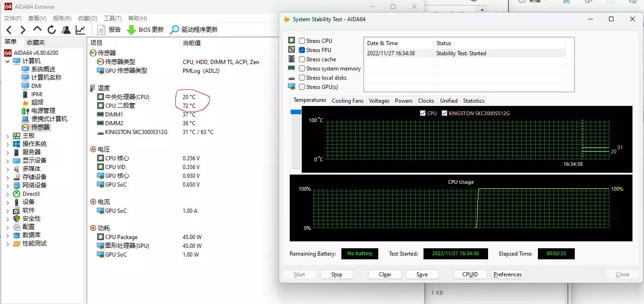644x304 pixels.
Task: Open CPUID from the stability test dialog
Action: [x=470, y=274]
